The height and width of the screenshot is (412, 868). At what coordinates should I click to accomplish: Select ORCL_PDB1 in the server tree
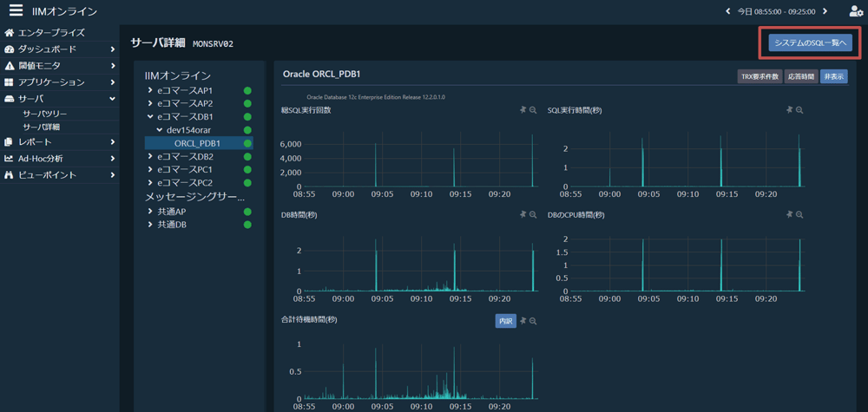coord(200,143)
